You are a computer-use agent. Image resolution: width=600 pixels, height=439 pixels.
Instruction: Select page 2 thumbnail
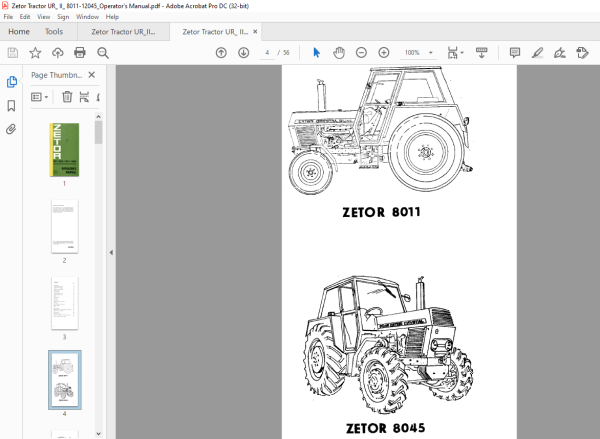pos(64,227)
